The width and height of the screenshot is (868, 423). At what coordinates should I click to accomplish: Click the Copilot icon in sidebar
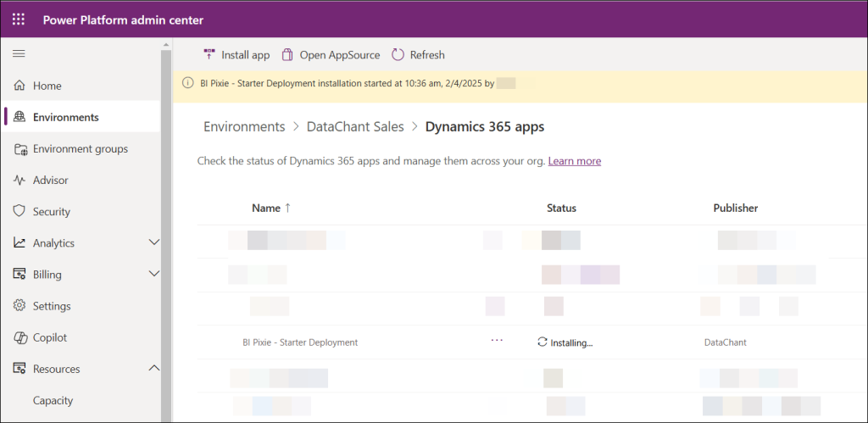point(19,337)
